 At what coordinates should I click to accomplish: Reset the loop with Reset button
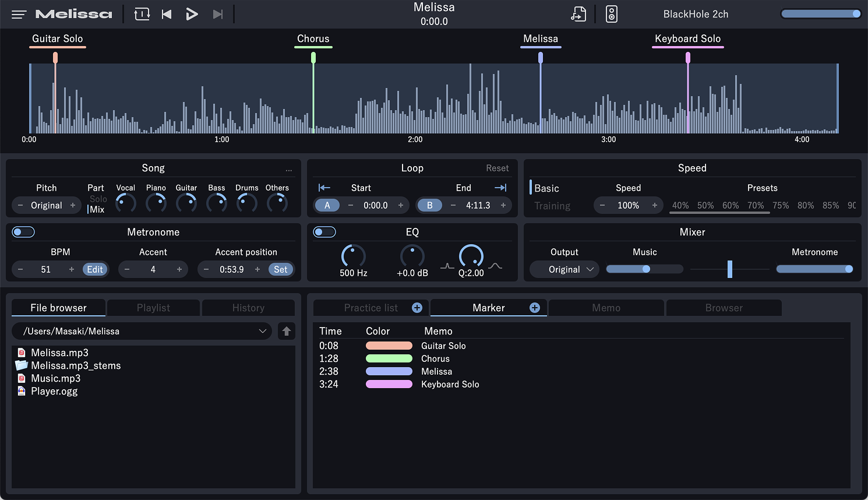point(497,168)
